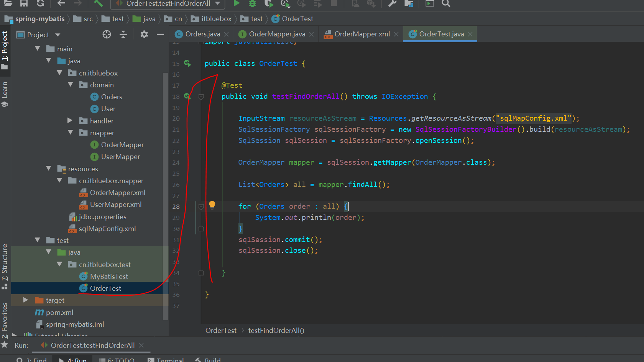Click the Locate/Select Opened File target icon
The width and height of the screenshot is (644, 362).
point(107,34)
